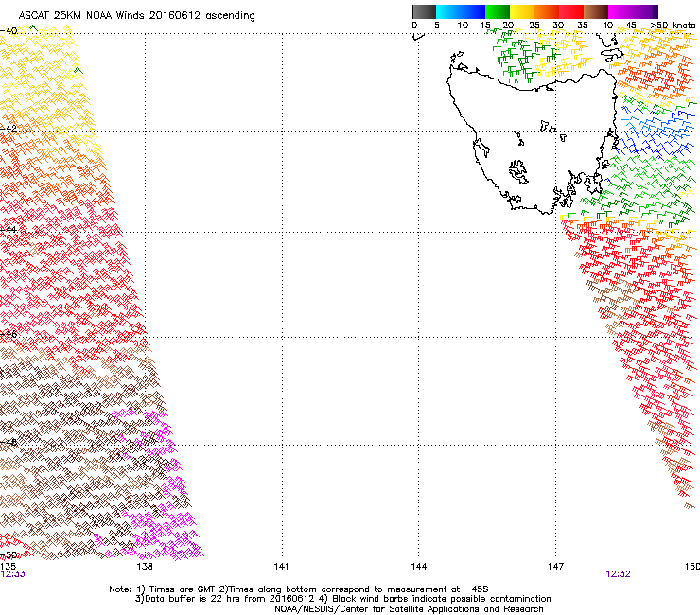Click the note line starting 'Note: 1) Times are GMT'
Image resolution: width=700 pixels, height=615 pixels.
[299, 589]
